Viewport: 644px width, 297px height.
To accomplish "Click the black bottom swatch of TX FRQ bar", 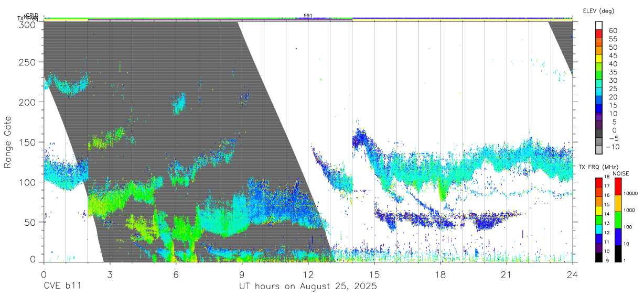I will pos(599,257).
